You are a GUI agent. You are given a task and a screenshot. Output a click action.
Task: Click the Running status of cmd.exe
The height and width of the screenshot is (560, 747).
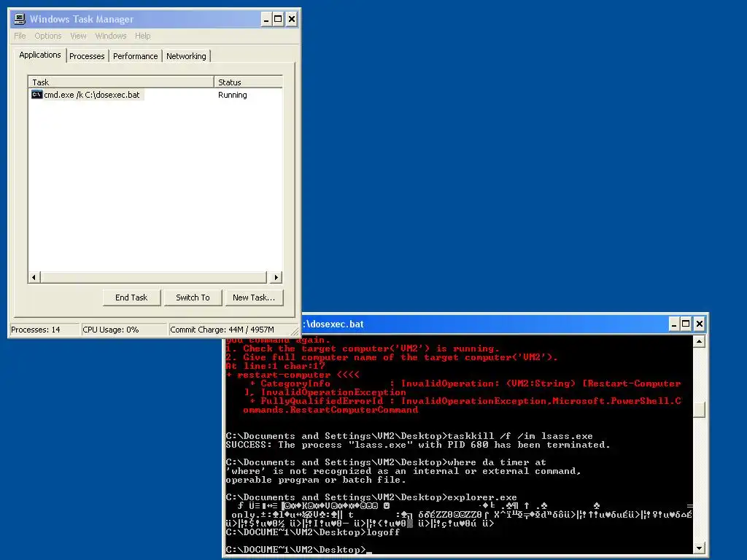(233, 95)
